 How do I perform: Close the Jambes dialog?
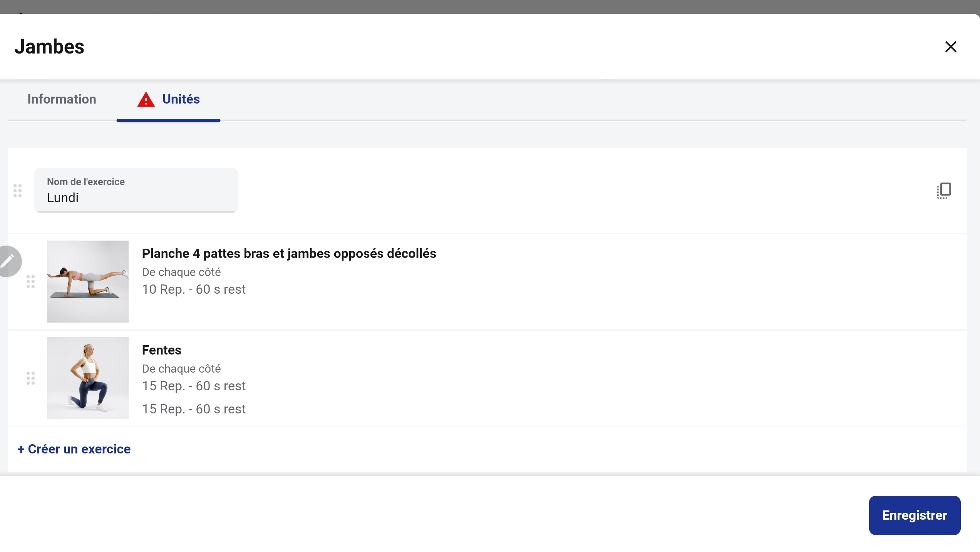pos(951,47)
